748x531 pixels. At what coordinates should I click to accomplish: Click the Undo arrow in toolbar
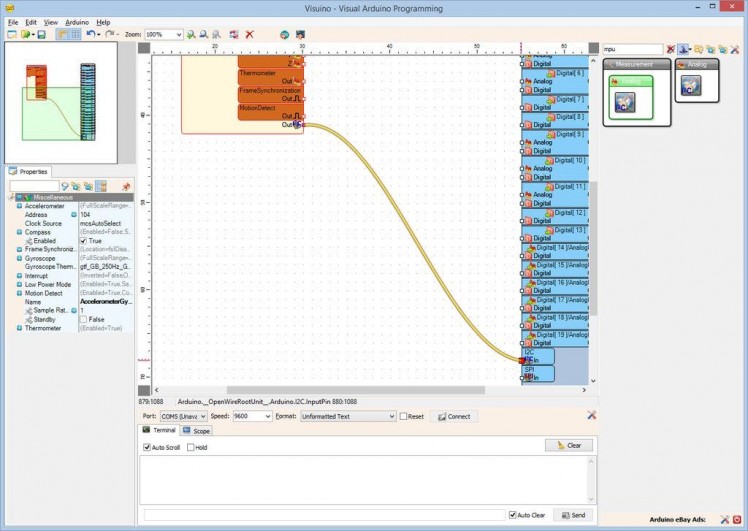90,34
